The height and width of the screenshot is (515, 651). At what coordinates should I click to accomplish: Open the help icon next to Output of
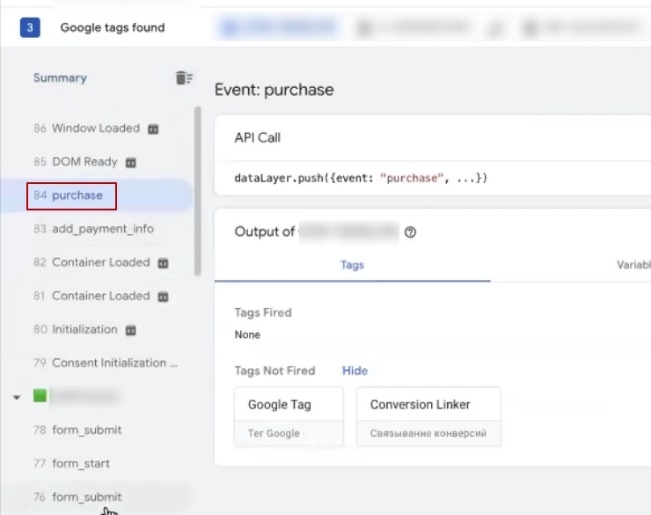(x=410, y=232)
